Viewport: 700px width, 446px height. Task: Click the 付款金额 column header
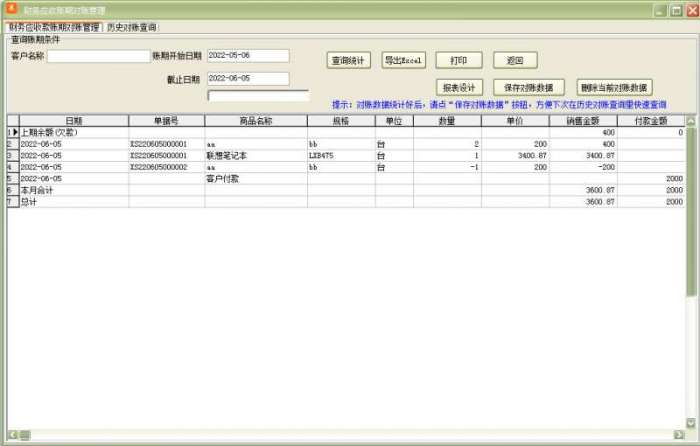coord(651,121)
